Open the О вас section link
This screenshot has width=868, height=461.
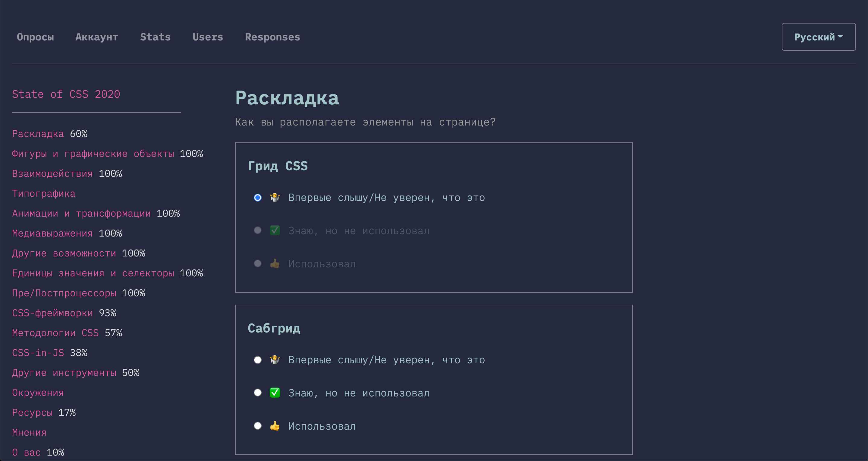(x=26, y=452)
